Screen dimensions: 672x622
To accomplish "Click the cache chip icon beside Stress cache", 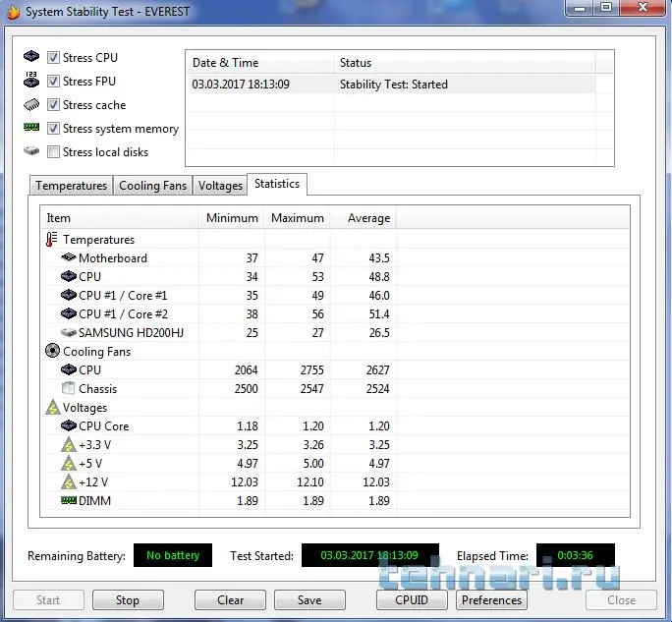I will coord(31,104).
